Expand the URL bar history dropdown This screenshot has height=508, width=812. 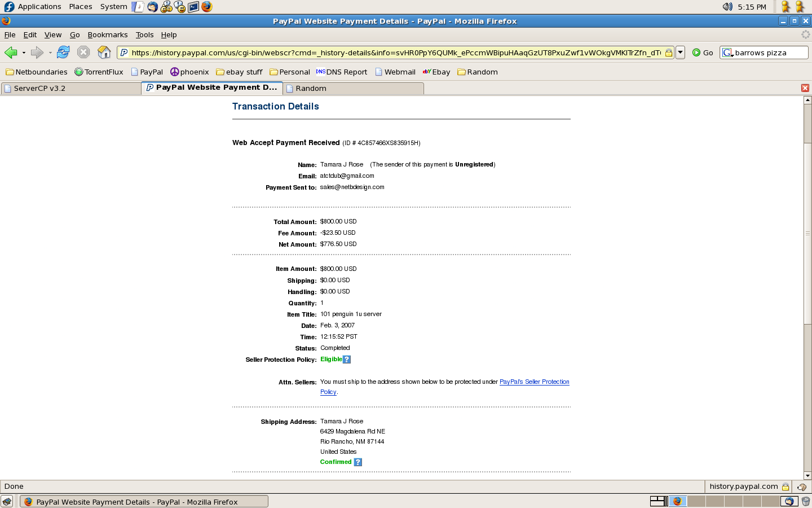pyautogui.click(x=681, y=52)
